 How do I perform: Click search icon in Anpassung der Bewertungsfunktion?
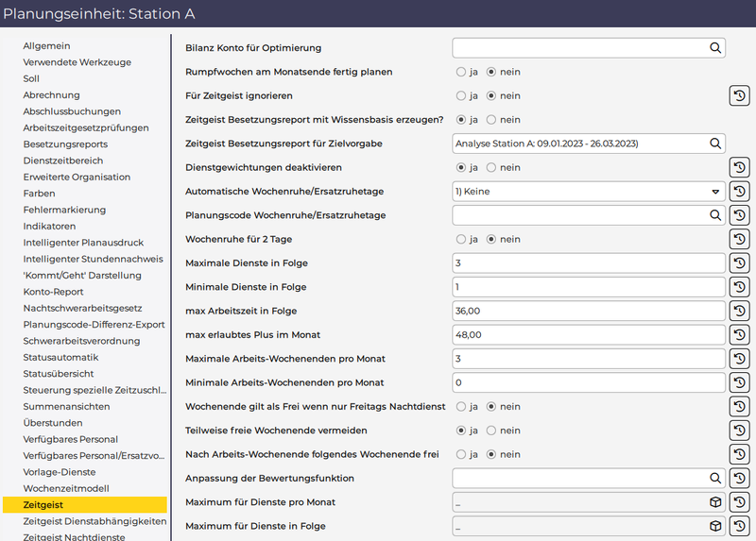[x=715, y=479]
